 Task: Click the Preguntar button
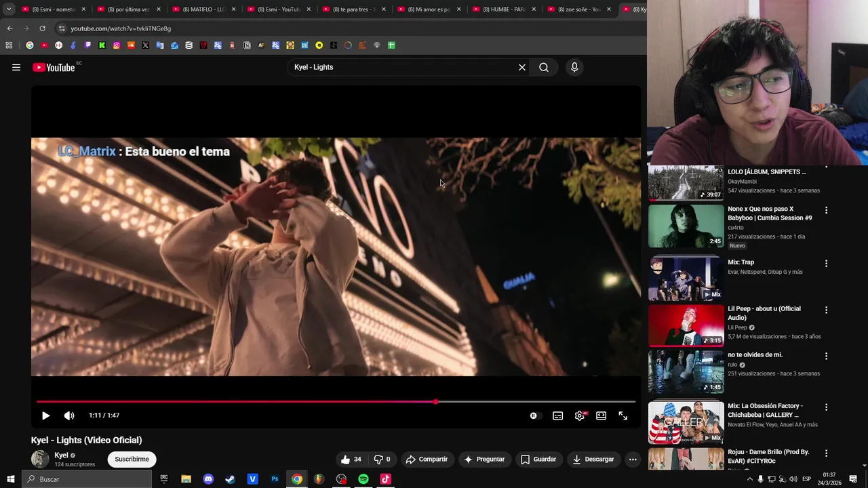pos(484,459)
